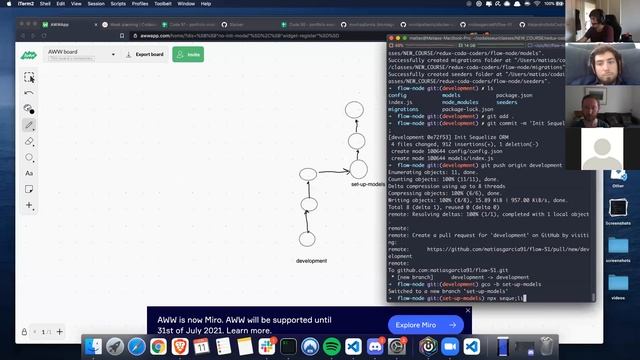Click the development label on board

coord(311,261)
